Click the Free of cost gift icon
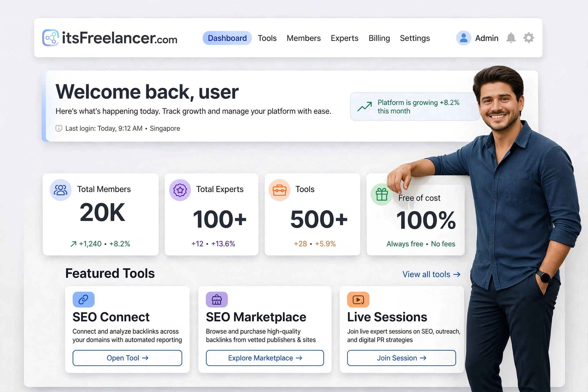588x392 pixels. [x=382, y=194]
